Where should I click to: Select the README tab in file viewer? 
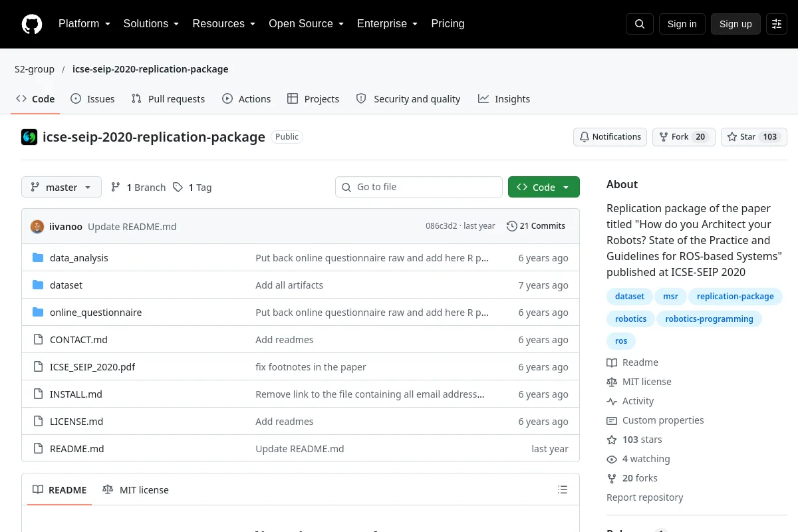tap(60, 490)
